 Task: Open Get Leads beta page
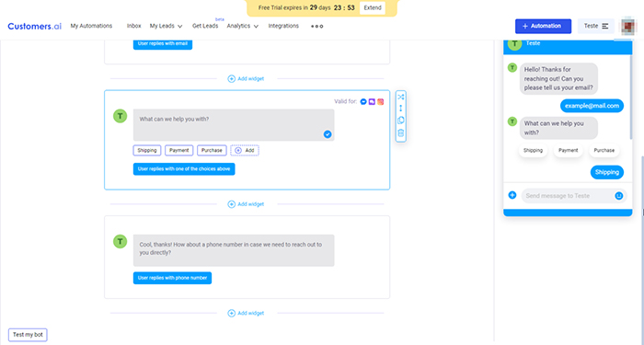205,26
